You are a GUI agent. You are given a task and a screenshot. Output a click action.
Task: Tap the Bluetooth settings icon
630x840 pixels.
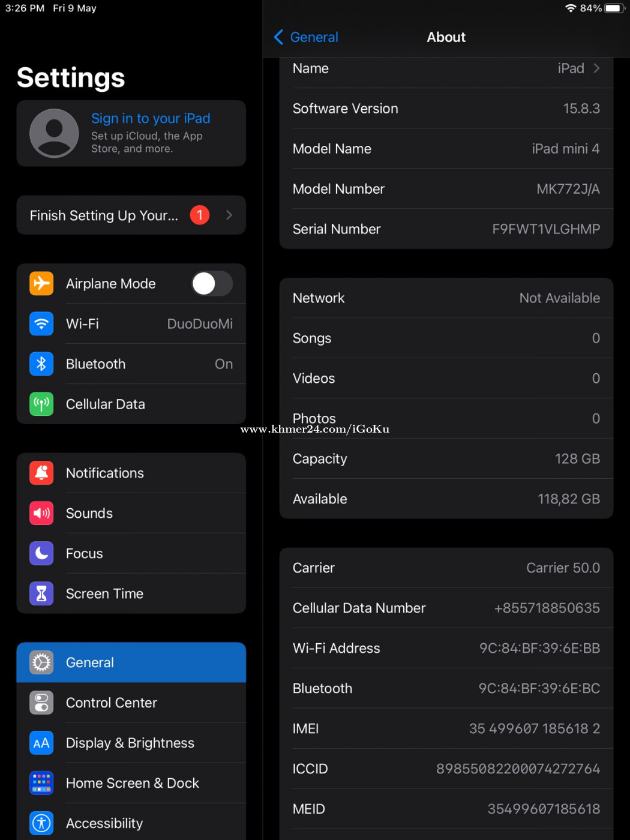point(41,364)
